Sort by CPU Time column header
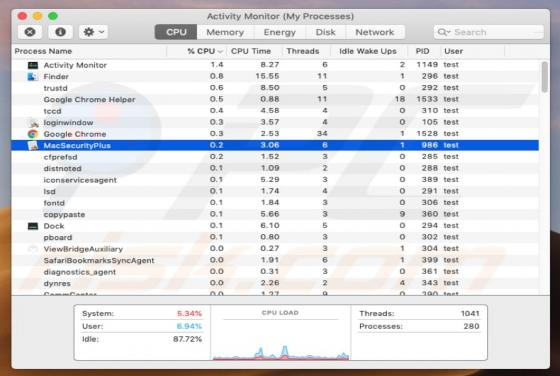Image resolution: width=560 pixels, height=376 pixels. [254, 51]
